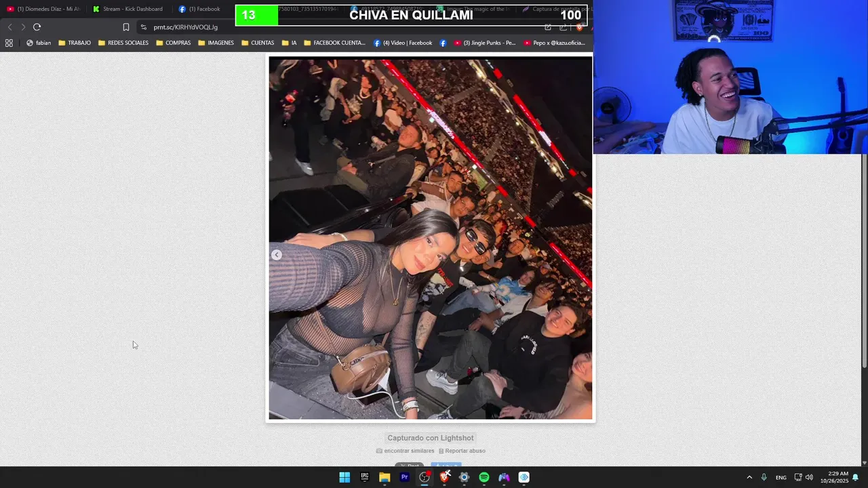
Task: Open the unlabeled Facebook icon bookmark
Action: (443, 43)
